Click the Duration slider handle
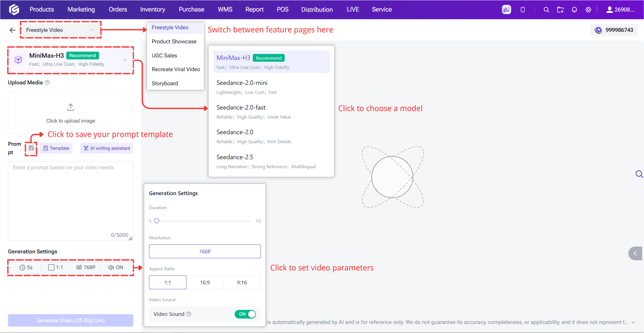Screen dimensions: 644x333 (157, 221)
